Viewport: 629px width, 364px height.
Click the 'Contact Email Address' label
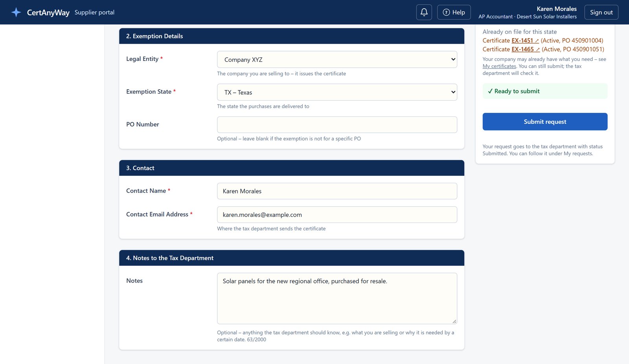pyautogui.click(x=157, y=214)
